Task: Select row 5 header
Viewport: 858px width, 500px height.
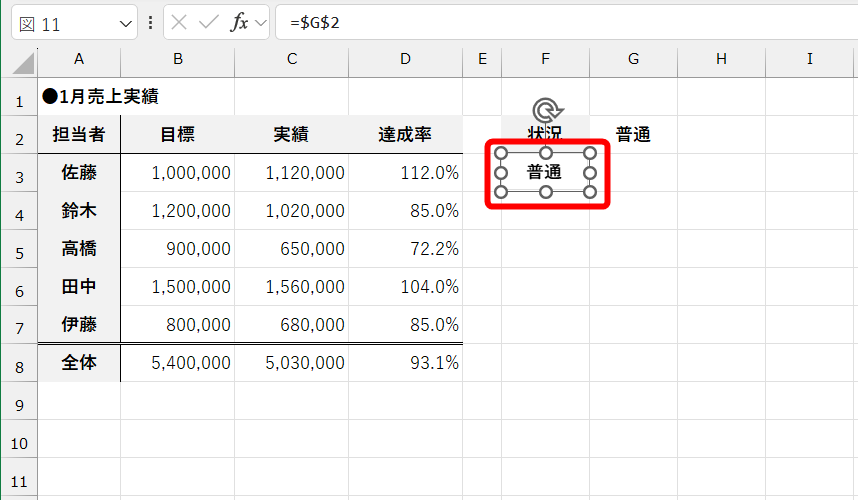Action: [x=19, y=249]
